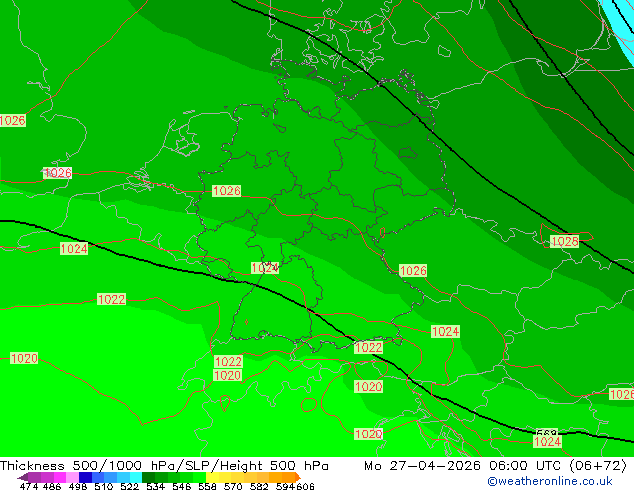Screen dimensions: 634x490
Task: Open the weatheronline.co.uk copyright link
Action: pos(549,481)
